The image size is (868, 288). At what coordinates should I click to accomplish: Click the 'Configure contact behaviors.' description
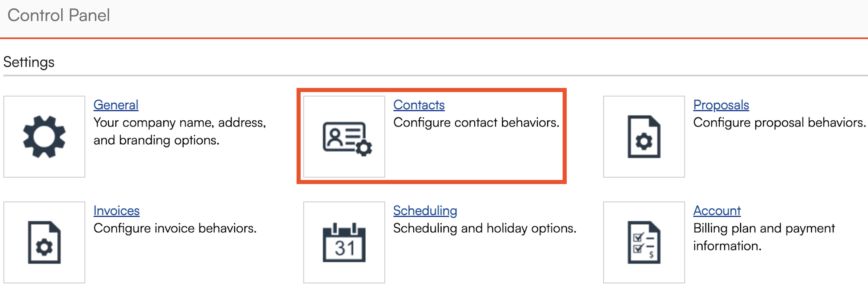coord(476,123)
